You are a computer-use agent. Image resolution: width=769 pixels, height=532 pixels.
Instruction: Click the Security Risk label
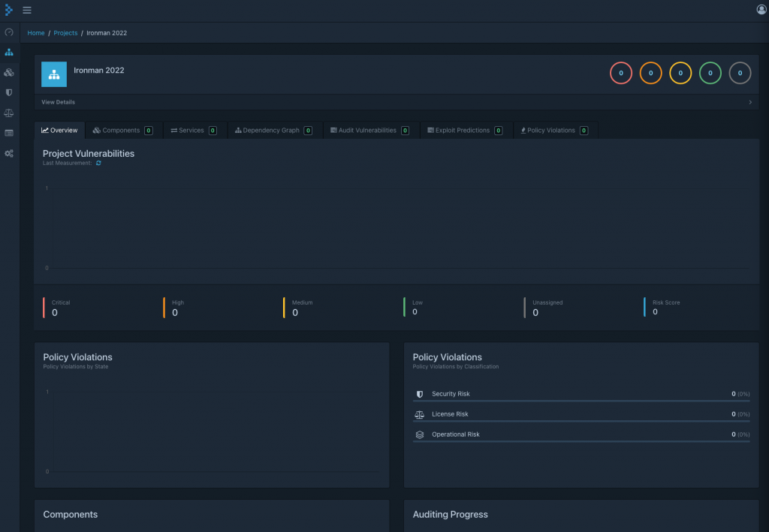pyautogui.click(x=451, y=394)
